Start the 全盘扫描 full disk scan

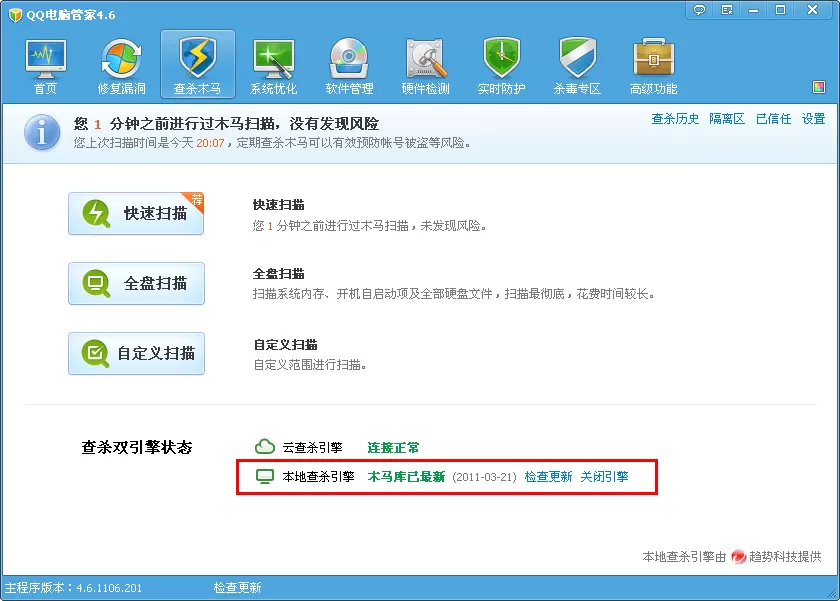coord(136,283)
